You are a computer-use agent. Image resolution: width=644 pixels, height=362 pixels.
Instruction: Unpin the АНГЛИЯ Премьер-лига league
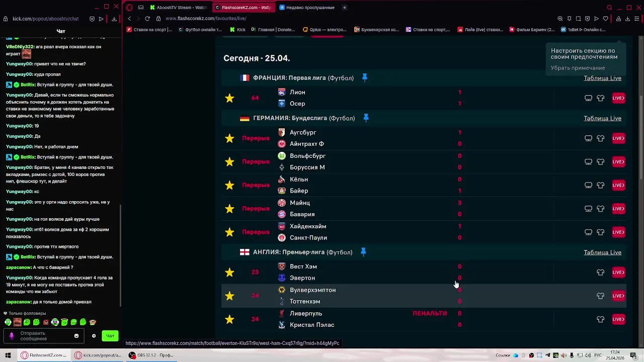[x=363, y=252]
